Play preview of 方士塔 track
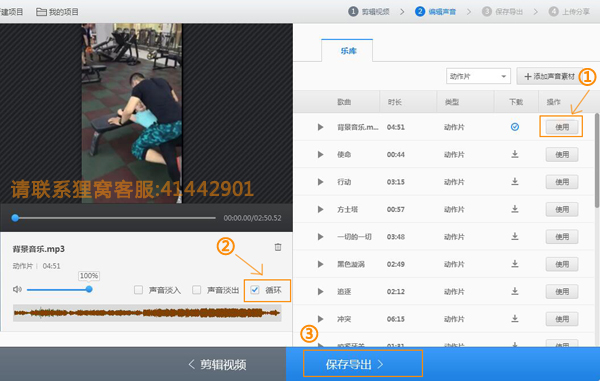This screenshot has width=600, height=381. [x=321, y=209]
